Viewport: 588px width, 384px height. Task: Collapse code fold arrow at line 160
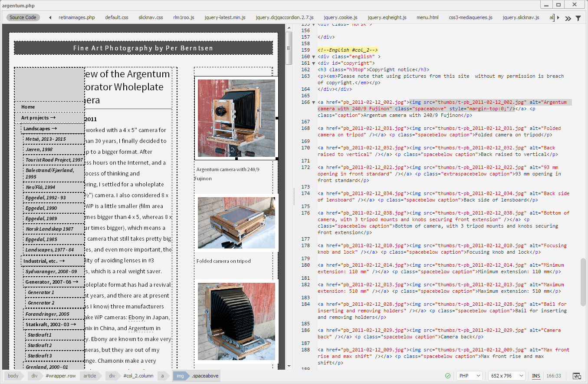tap(313, 56)
